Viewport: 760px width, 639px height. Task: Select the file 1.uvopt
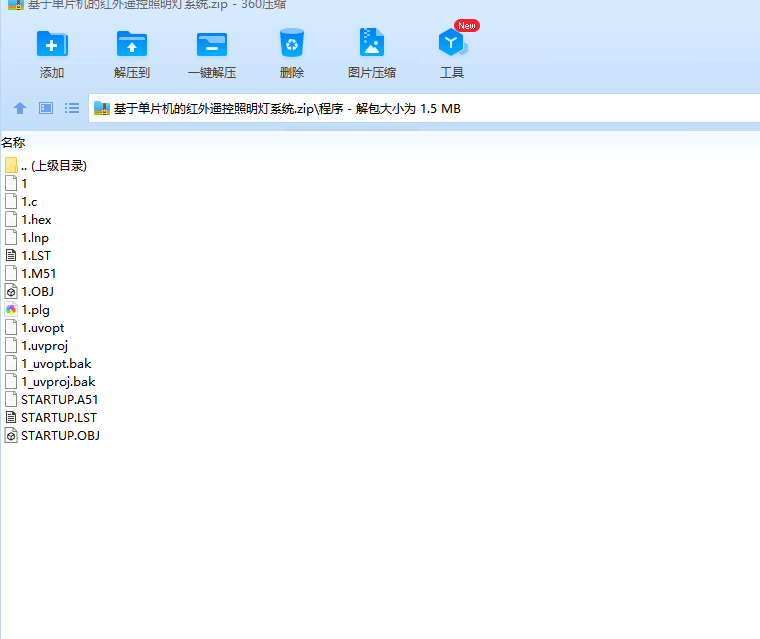34,328
